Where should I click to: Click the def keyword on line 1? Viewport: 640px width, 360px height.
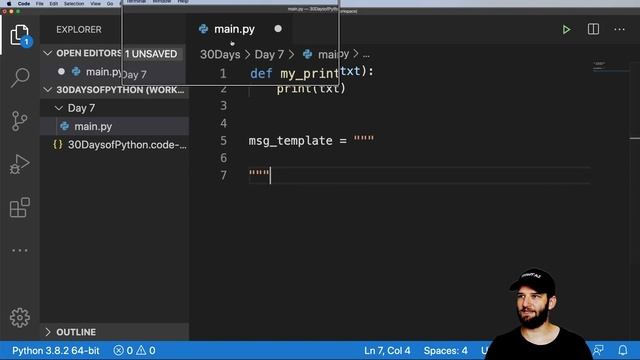tap(261, 73)
